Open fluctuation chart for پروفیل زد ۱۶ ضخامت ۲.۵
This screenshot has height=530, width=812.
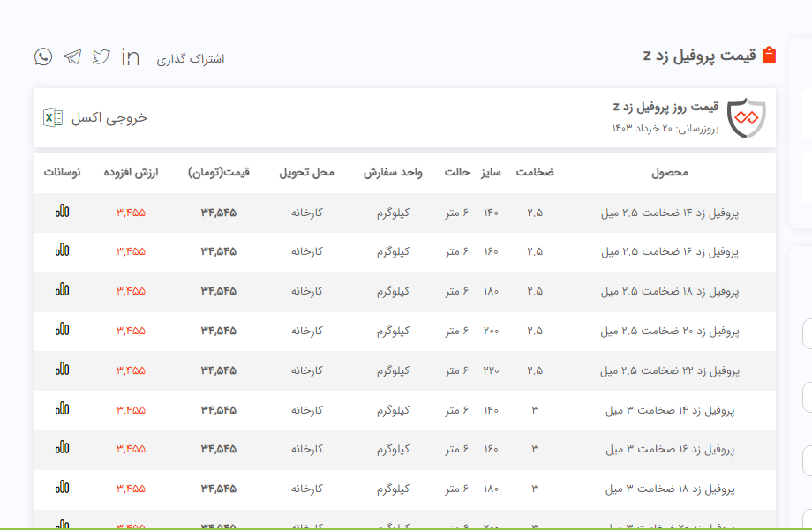(62, 251)
